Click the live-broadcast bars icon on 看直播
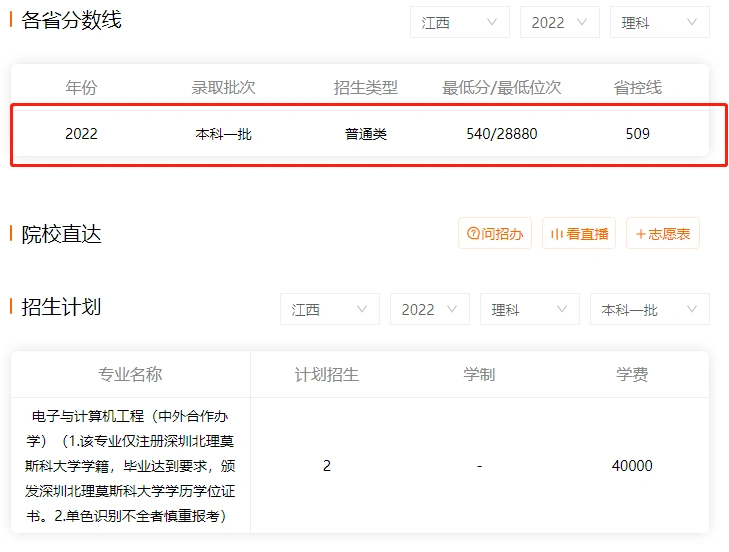The width and height of the screenshot is (729, 552). click(557, 233)
